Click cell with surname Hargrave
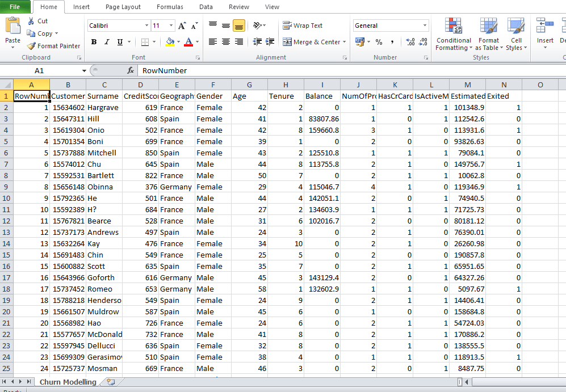The height and width of the screenshot is (392, 566). click(104, 107)
